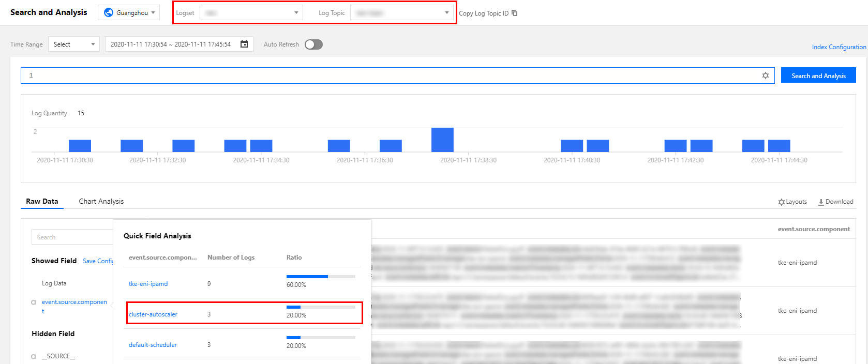The image size is (868, 364).
Task: Click the Log Quantity value 15
Action: tap(81, 113)
